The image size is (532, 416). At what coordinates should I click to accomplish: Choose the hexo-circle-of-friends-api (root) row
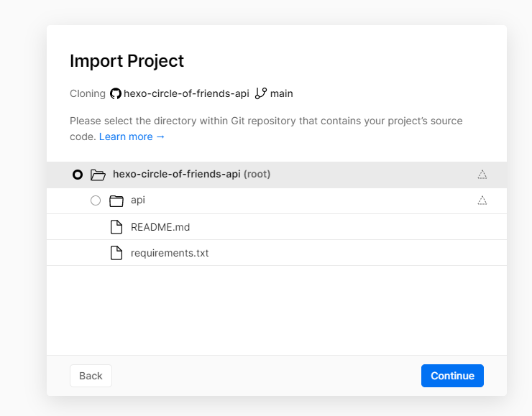tap(191, 175)
